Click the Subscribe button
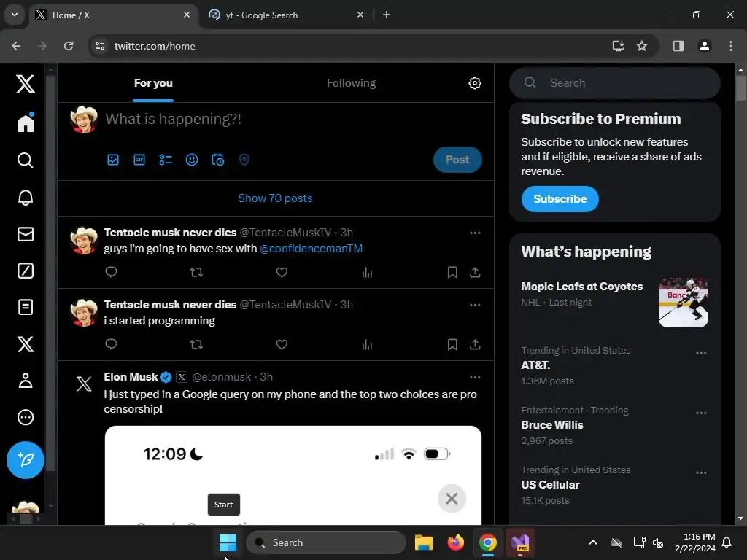The width and height of the screenshot is (747, 560). tap(560, 199)
